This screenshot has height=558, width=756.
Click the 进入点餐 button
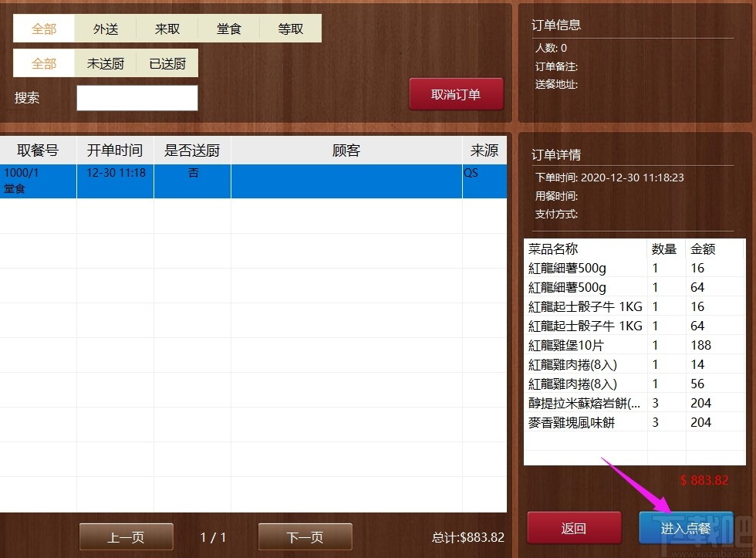685,528
